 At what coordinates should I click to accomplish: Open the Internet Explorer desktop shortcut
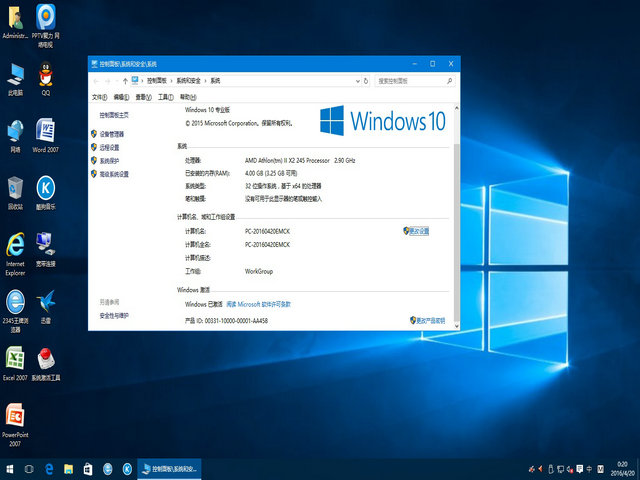coord(16,254)
